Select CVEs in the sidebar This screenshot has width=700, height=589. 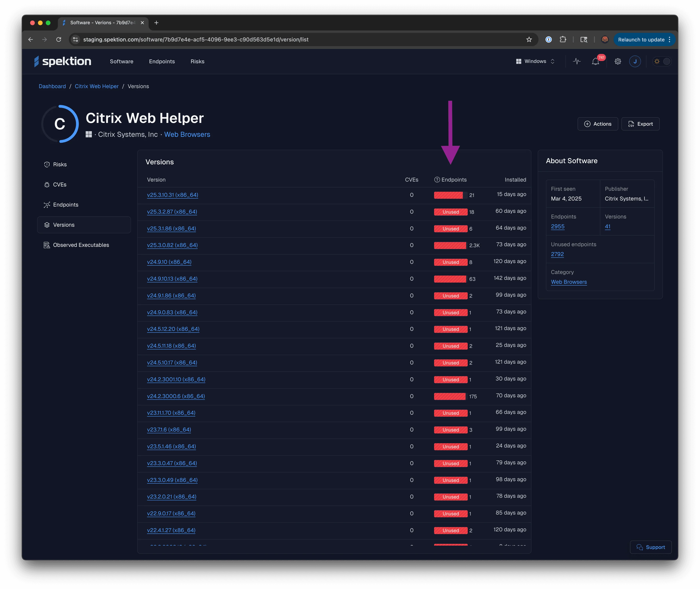tap(84, 185)
